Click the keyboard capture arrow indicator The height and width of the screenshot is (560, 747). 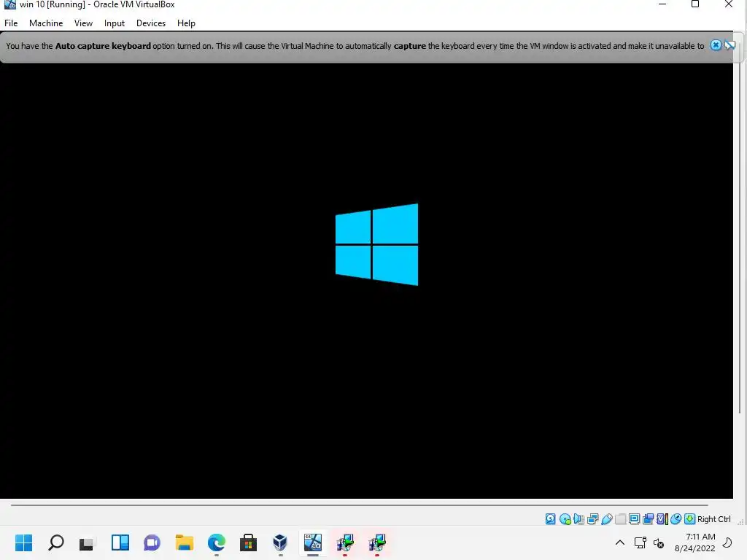point(689,519)
